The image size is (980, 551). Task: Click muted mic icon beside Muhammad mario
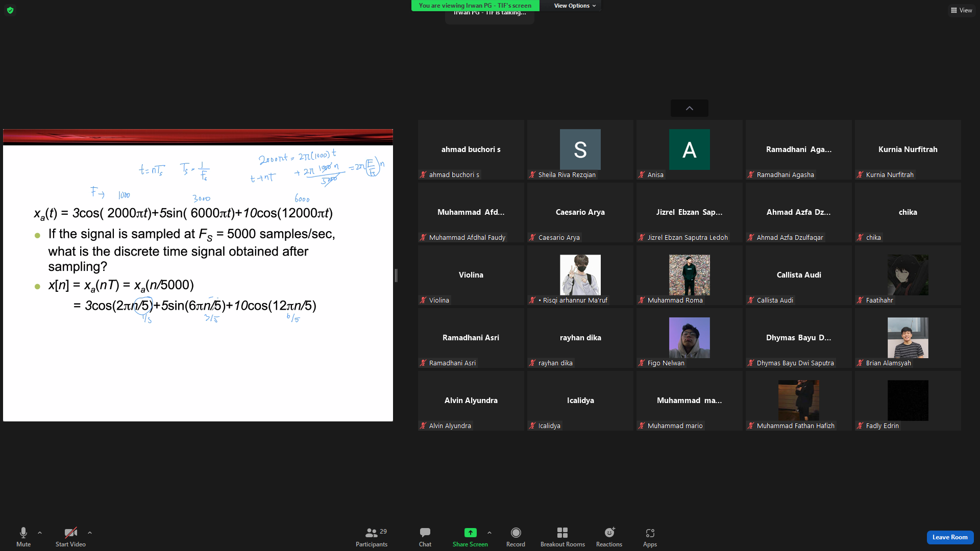[x=642, y=425]
